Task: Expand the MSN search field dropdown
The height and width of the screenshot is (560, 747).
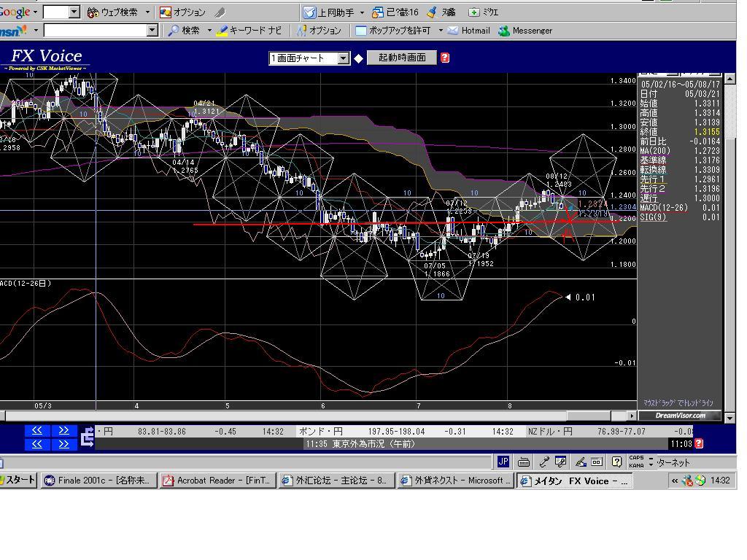Action: [152, 31]
